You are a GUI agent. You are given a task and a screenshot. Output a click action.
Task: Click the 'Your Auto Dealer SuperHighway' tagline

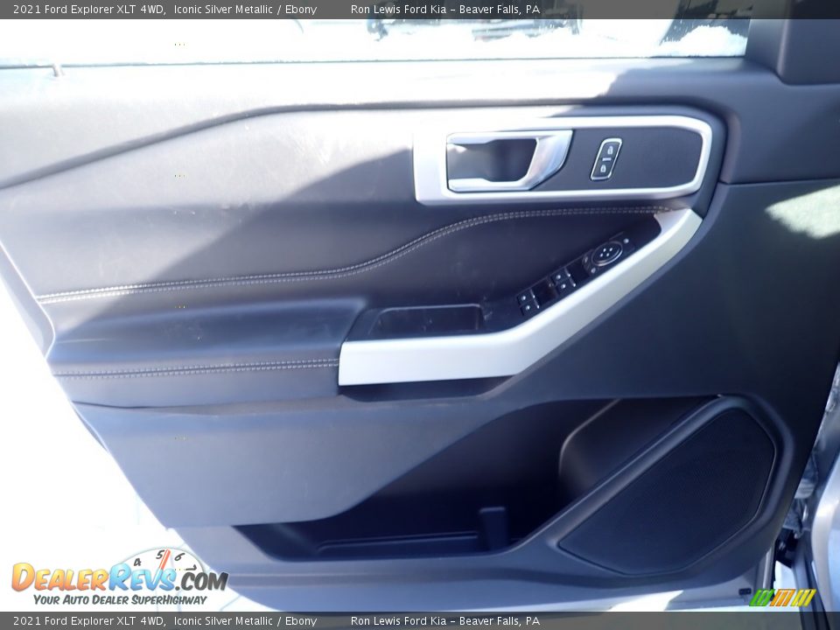pyautogui.click(x=120, y=600)
